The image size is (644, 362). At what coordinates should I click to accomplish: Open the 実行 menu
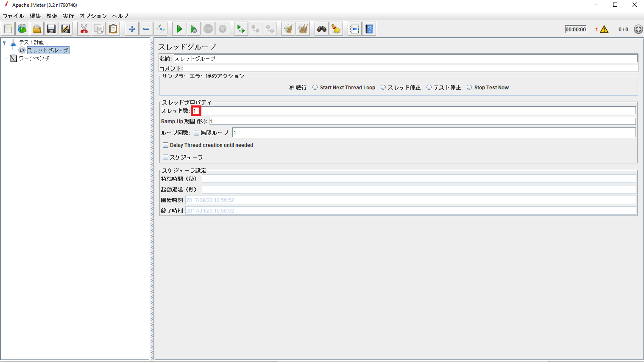68,16
